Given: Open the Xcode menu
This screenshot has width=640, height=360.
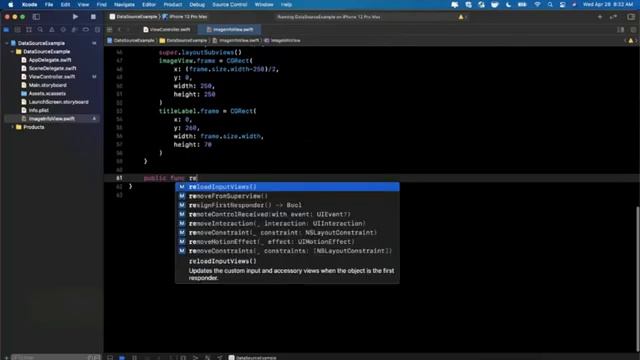Looking at the screenshot, I should tap(29, 4).
